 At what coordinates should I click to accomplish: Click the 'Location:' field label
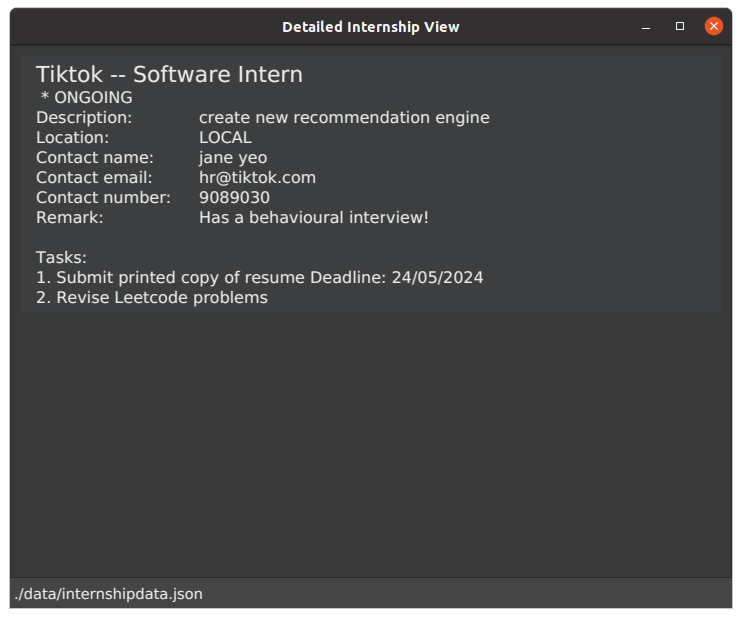(x=72, y=138)
